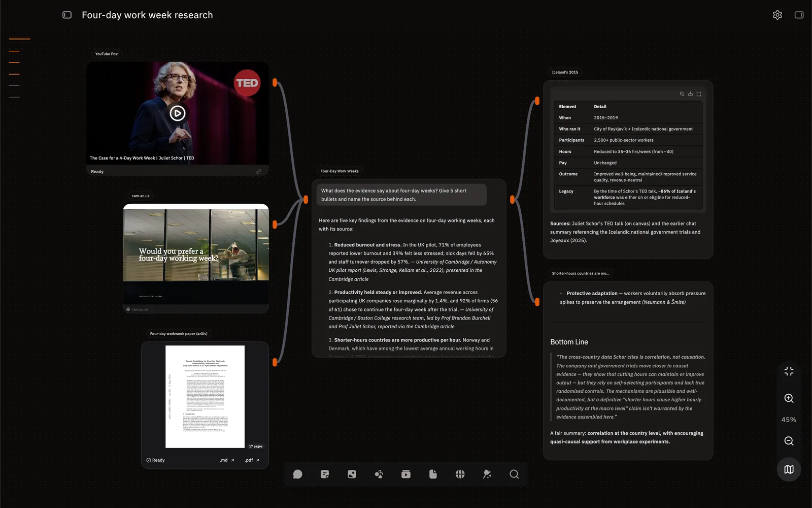Click the Iceland node's input connector dot
812x508 pixels.
click(x=537, y=101)
